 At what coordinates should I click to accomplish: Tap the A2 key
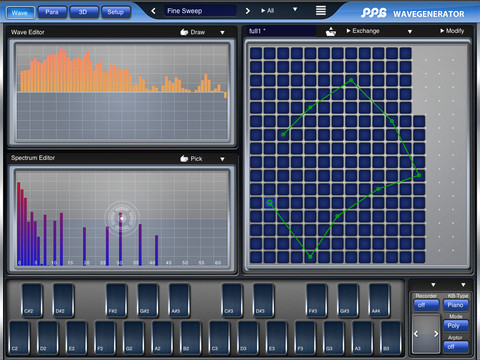click(x=162, y=337)
